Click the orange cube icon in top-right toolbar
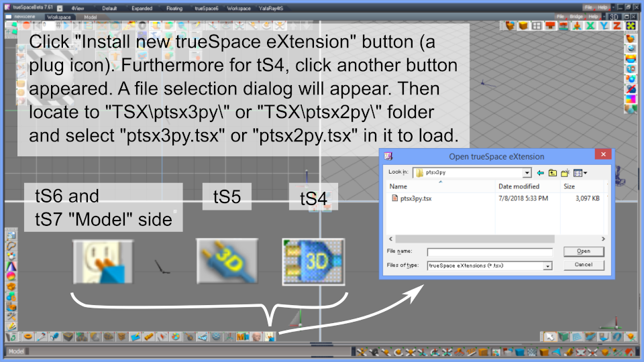The height and width of the screenshot is (362, 644). [523, 26]
